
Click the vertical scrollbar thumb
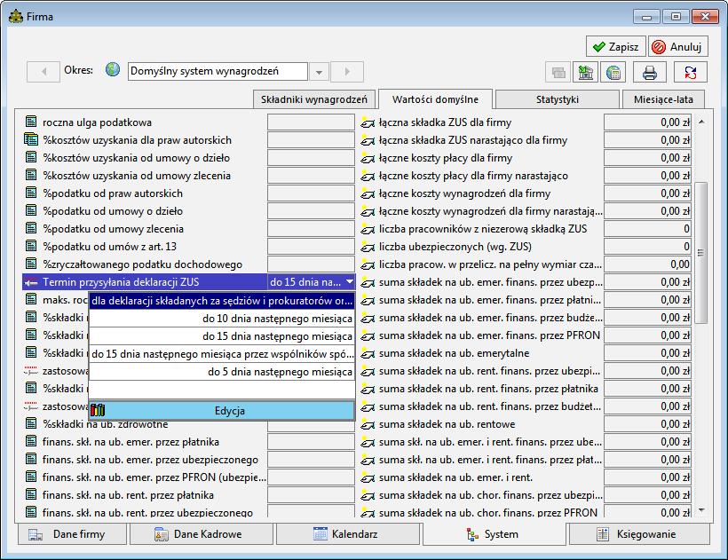701,252
